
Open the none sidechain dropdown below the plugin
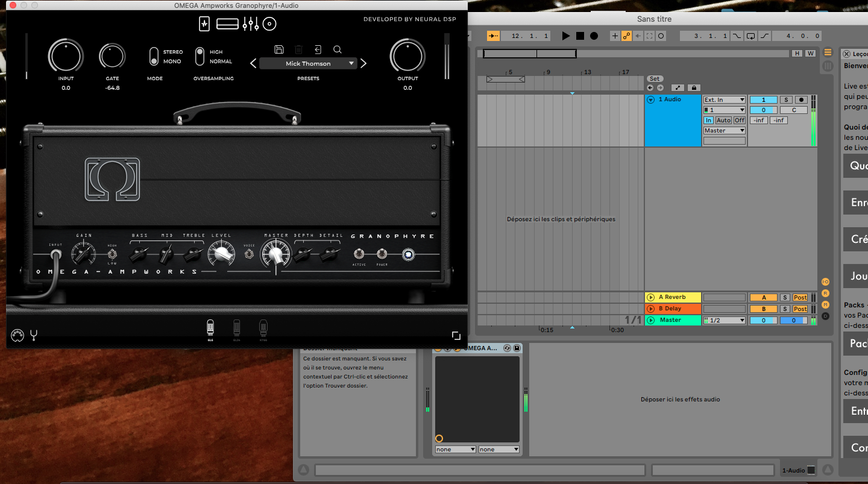(x=455, y=449)
